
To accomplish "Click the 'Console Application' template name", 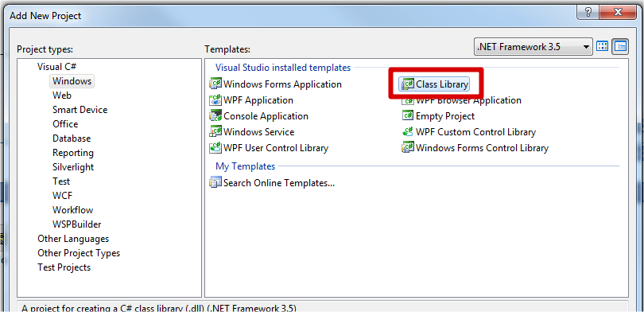I will 266,116.
